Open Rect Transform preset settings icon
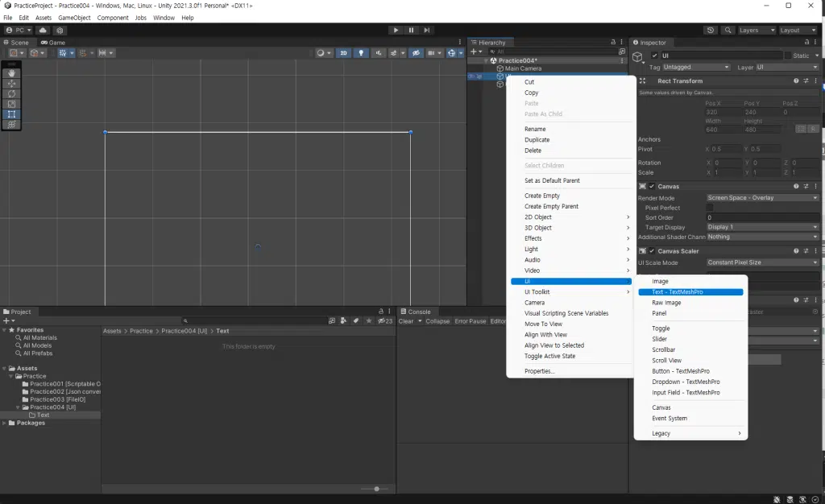The image size is (825, 504). tap(806, 81)
